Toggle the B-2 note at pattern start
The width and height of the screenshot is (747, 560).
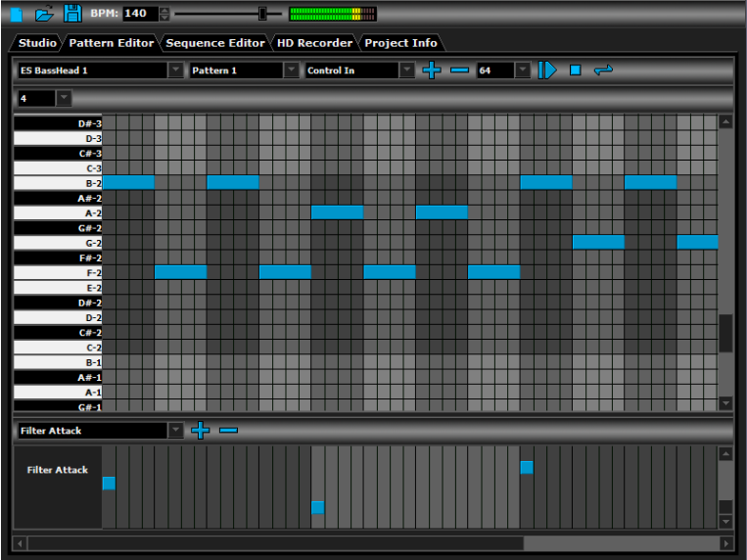click(128, 182)
